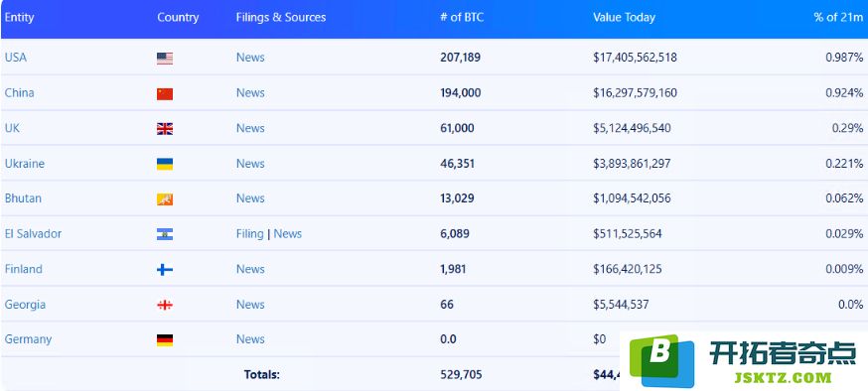The width and height of the screenshot is (868, 391).
Task: Click the Germany flag icon
Action: [x=165, y=340]
